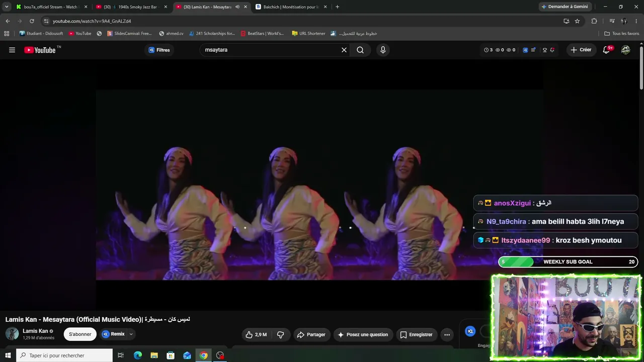Screen dimensions: 644x362
Task: Open Lamis Kan channel avatar
Action: click(x=12, y=334)
